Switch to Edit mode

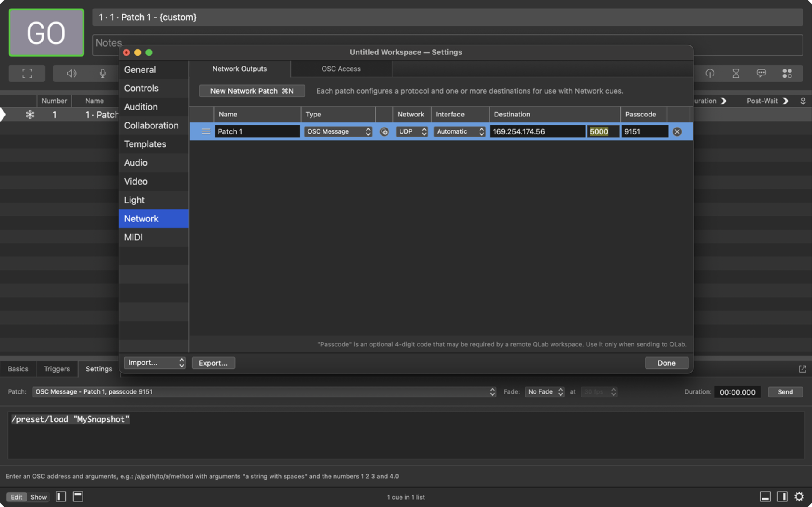[16, 497]
